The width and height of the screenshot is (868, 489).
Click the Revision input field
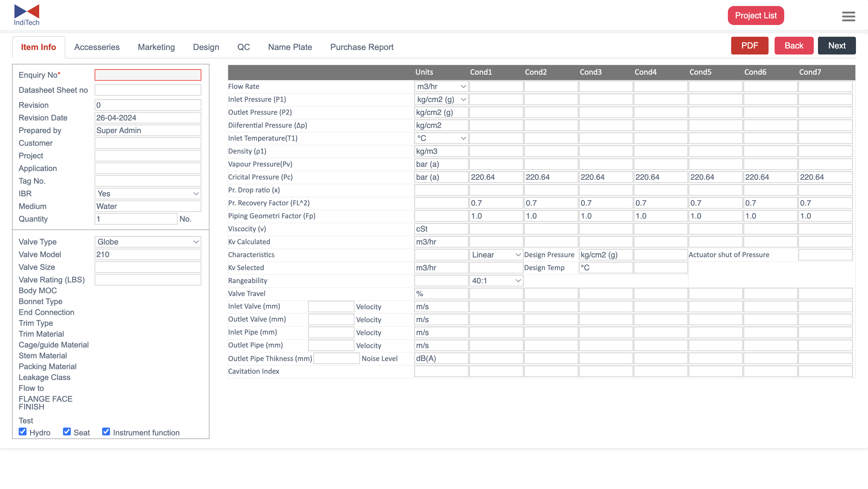[x=148, y=105]
